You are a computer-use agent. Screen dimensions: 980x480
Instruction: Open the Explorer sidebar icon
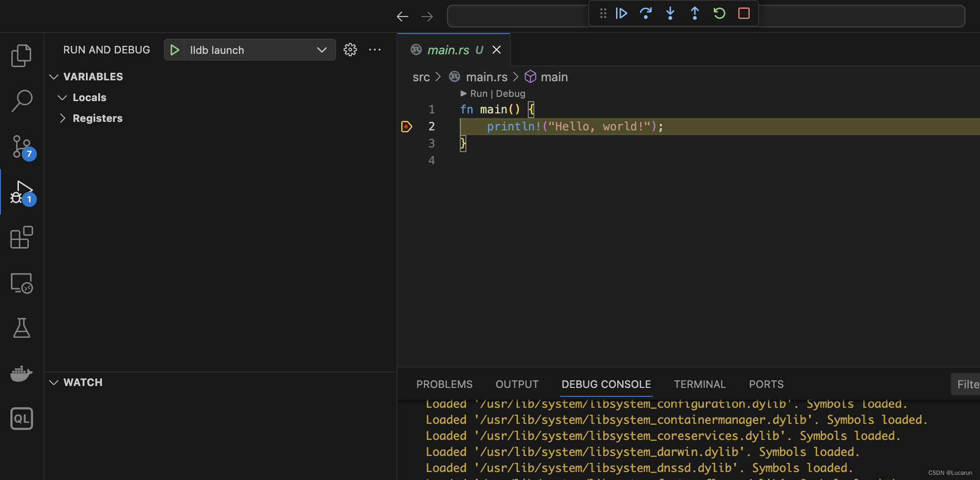tap(21, 55)
